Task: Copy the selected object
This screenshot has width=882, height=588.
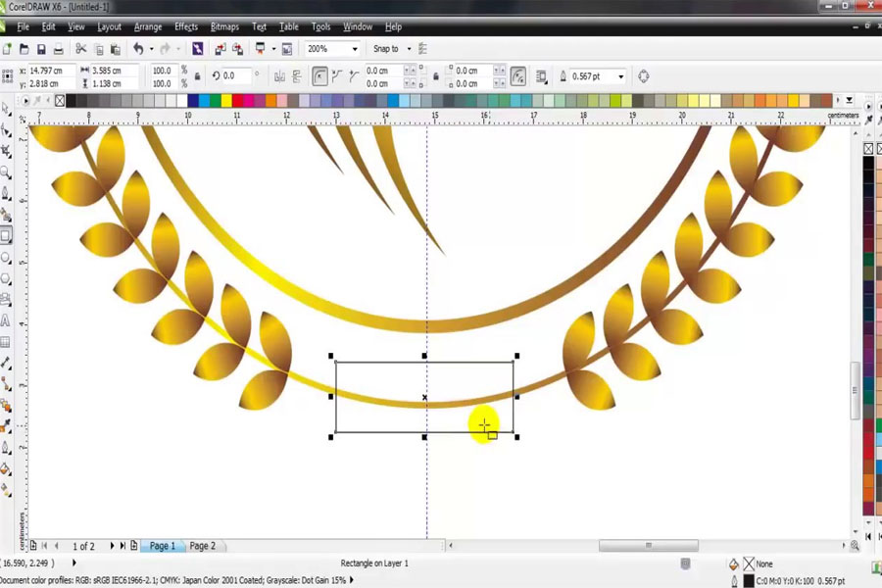Action: coord(98,50)
